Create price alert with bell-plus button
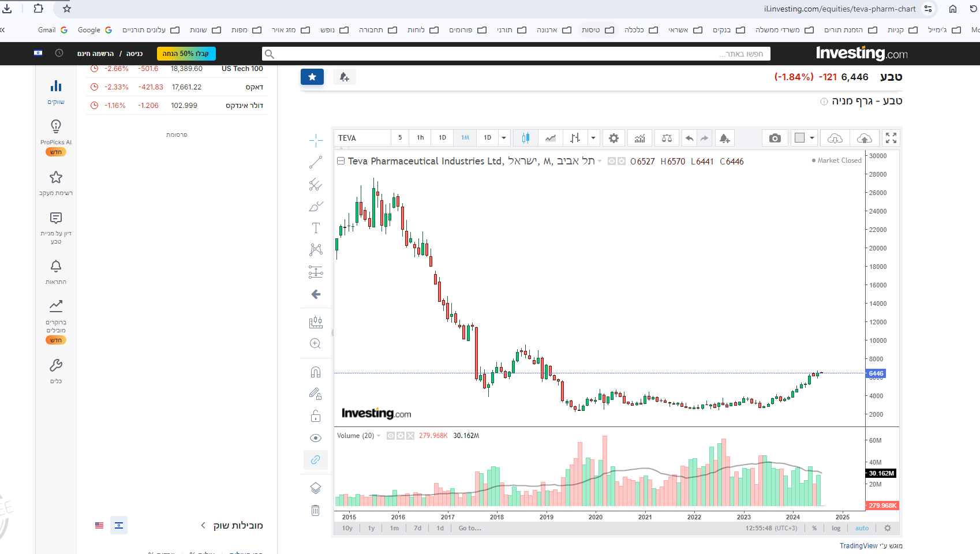Image resolution: width=980 pixels, height=554 pixels. point(345,77)
